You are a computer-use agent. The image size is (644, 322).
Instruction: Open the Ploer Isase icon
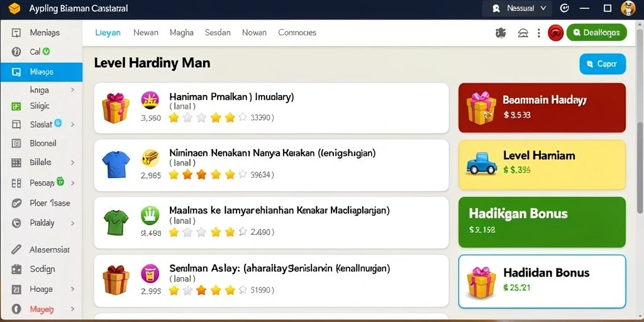click(16, 203)
